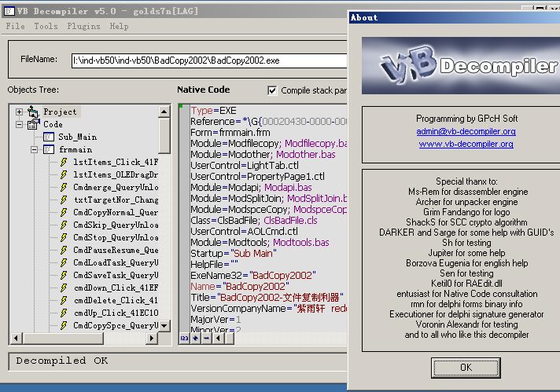Open the File menu
The image size is (560, 392).
click(16, 26)
